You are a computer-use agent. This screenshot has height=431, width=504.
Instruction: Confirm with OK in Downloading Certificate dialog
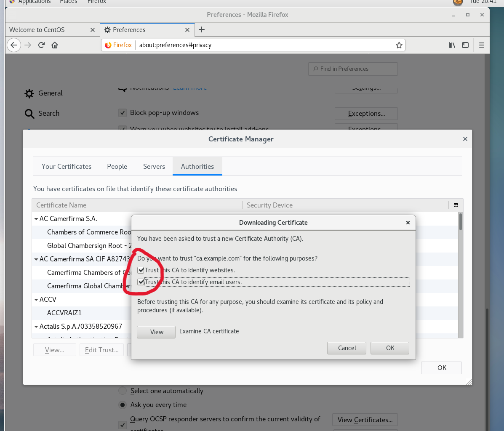[390, 348]
